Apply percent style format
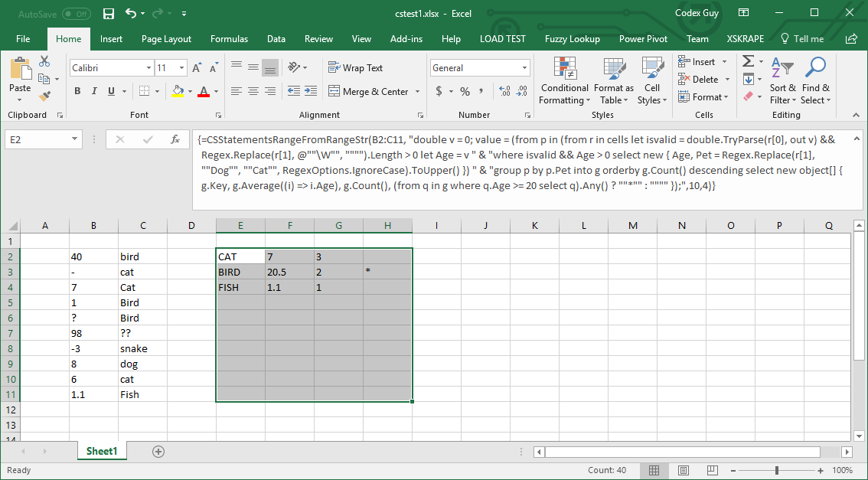Viewport: 868px width, 480px height. click(465, 91)
